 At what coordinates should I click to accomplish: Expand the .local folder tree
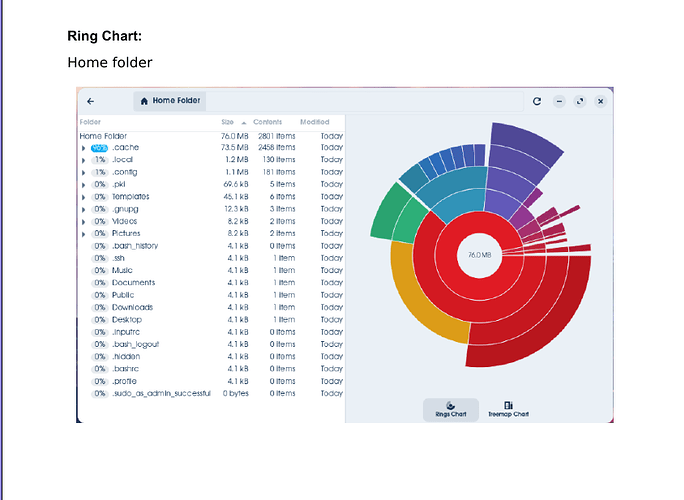[83, 160]
